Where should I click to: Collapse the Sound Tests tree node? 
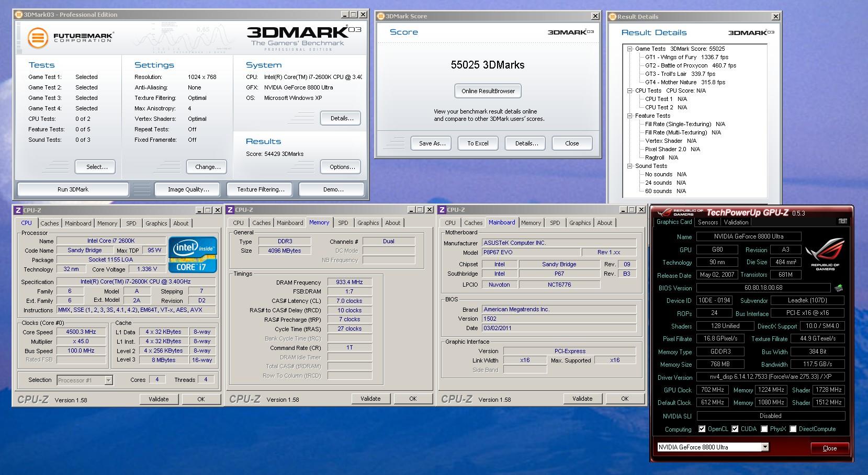630,166
